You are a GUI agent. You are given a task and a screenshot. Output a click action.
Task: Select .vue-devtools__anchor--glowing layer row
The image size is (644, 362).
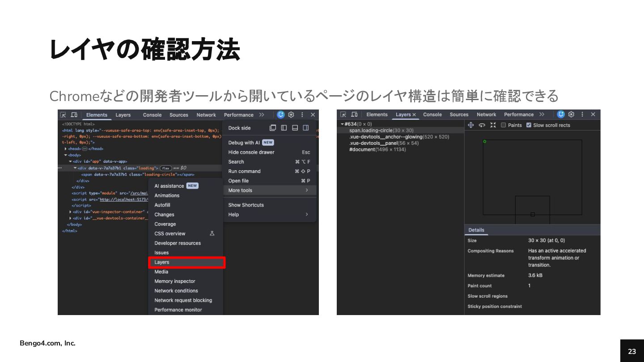pyautogui.click(x=401, y=137)
